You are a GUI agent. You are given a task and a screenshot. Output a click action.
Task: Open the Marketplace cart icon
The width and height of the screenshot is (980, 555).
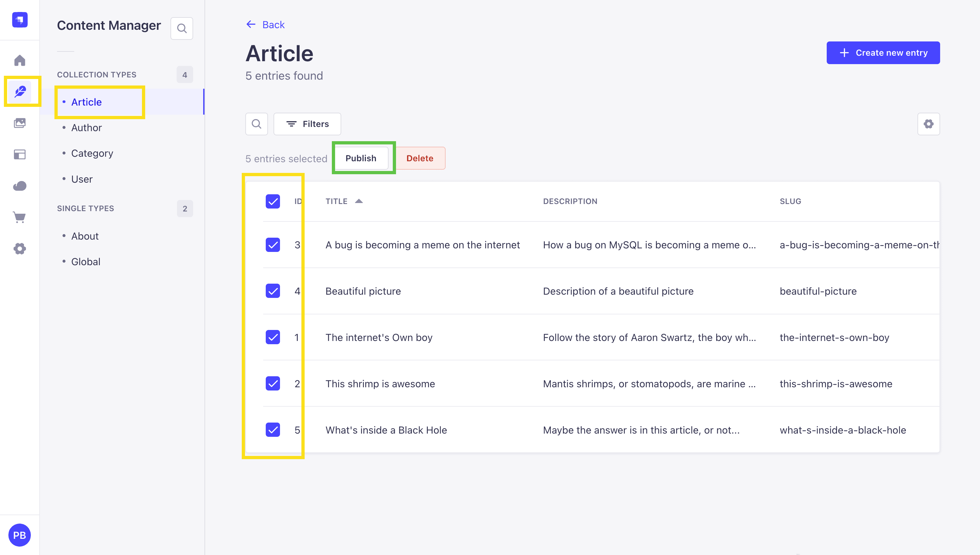pos(19,217)
